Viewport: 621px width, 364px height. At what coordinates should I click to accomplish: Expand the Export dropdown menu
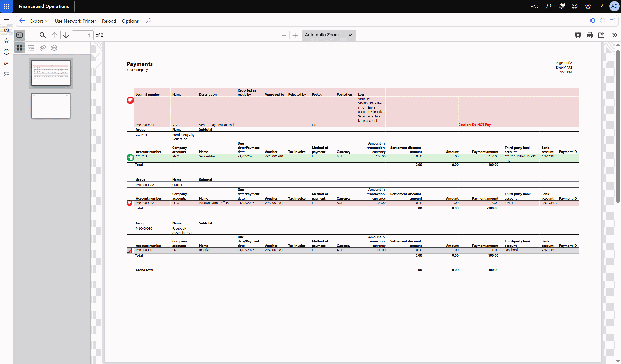pyautogui.click(x=39, y=21)
